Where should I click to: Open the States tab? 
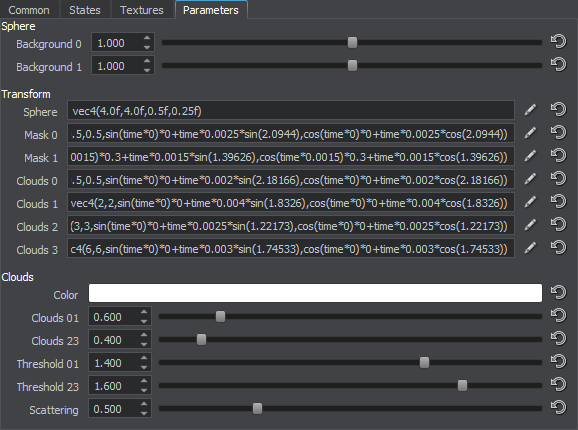pyautogui.click(x=85, y=10)
